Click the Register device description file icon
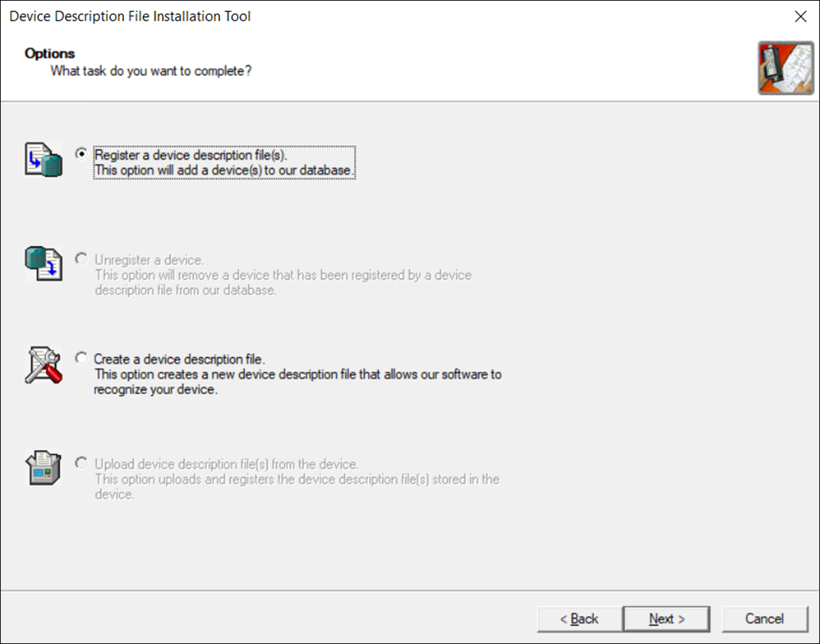Viewport: 820px width, 644px height. 44,160
